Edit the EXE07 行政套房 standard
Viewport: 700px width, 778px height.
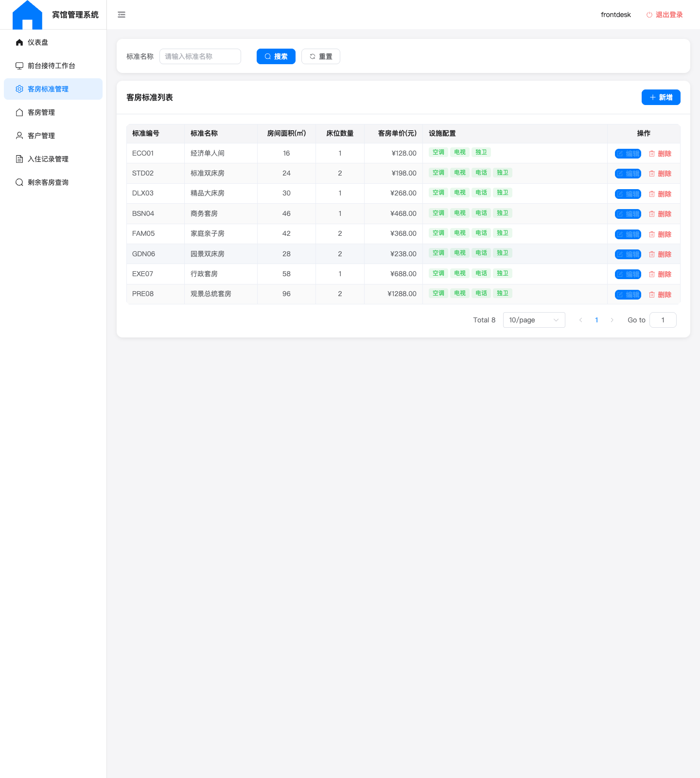tap(628, 274)
